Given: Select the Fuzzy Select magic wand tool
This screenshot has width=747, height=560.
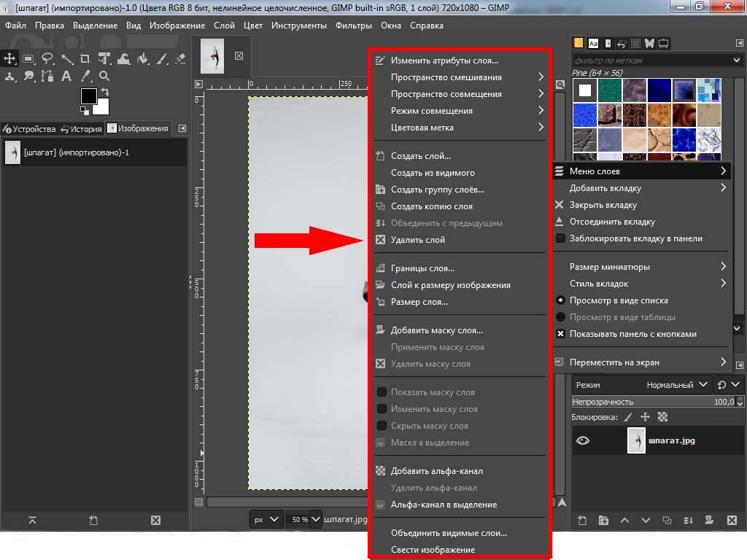Looking at the screenshot, I should (x=66, y=59).
